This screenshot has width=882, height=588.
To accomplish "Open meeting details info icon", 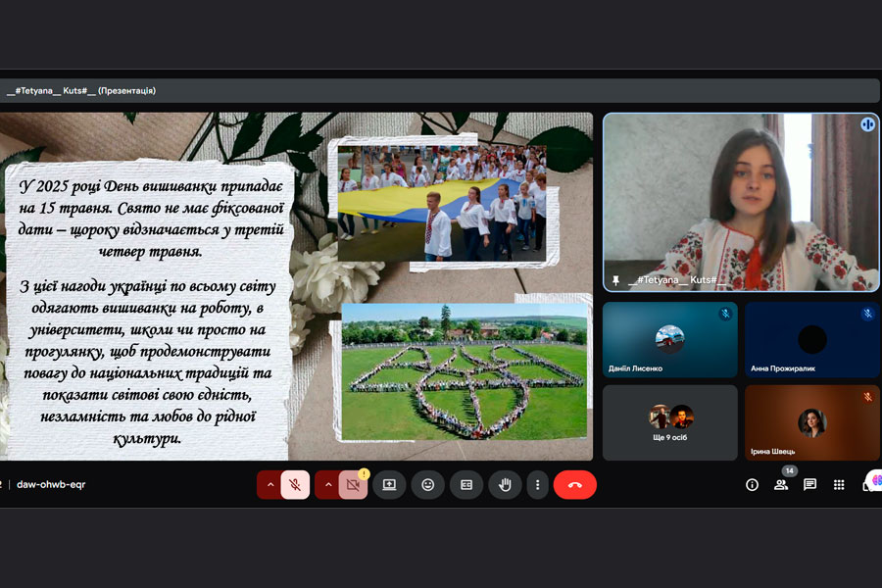I will click(x=752, y=485).
